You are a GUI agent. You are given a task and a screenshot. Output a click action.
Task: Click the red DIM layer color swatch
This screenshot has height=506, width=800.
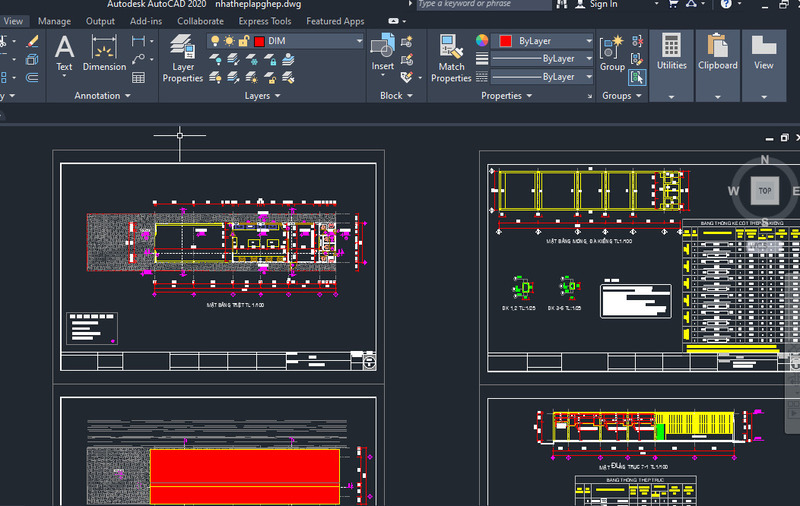click(259, 41)
